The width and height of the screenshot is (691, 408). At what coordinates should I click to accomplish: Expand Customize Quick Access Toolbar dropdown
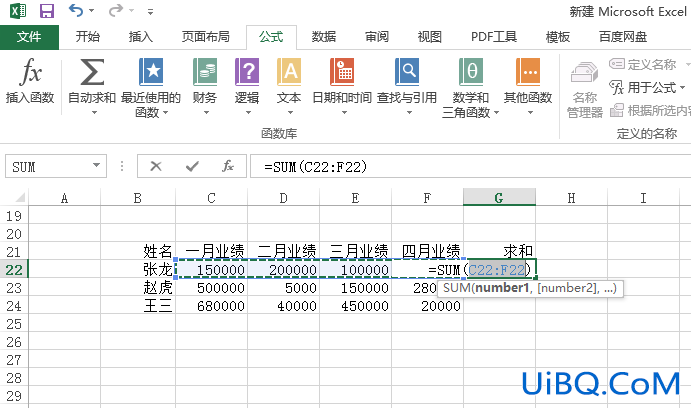[150, 11]
